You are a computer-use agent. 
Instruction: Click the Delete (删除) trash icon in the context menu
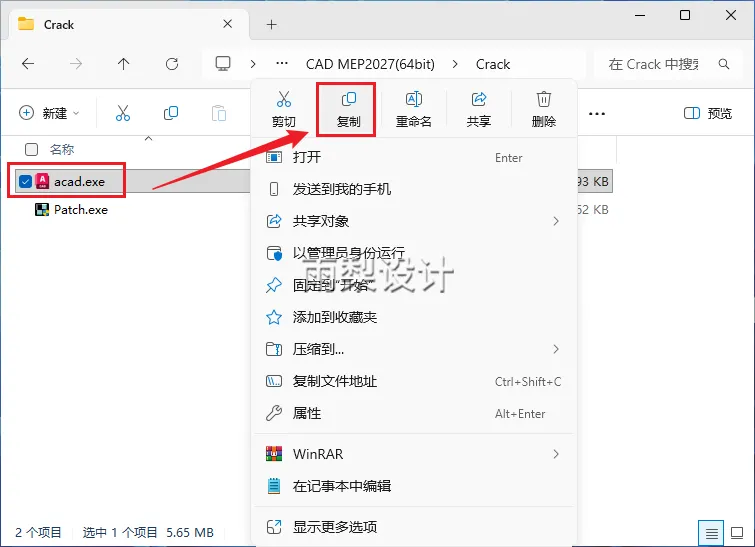(x=544, y=99)
